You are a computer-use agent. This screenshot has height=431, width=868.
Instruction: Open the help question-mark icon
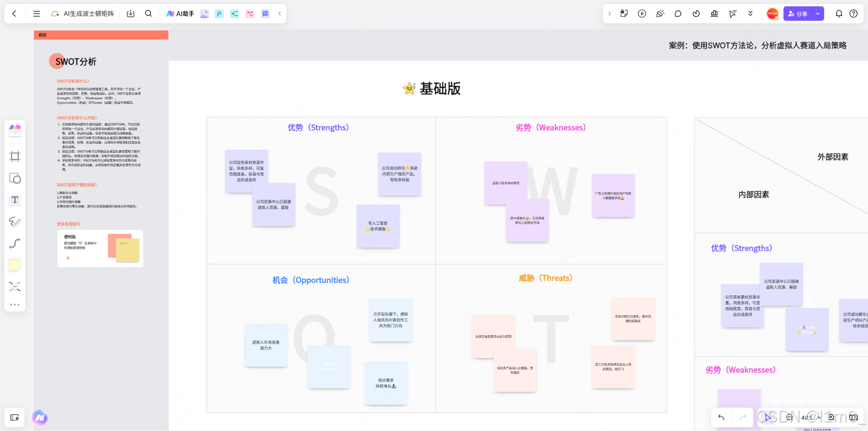point(854,14)
